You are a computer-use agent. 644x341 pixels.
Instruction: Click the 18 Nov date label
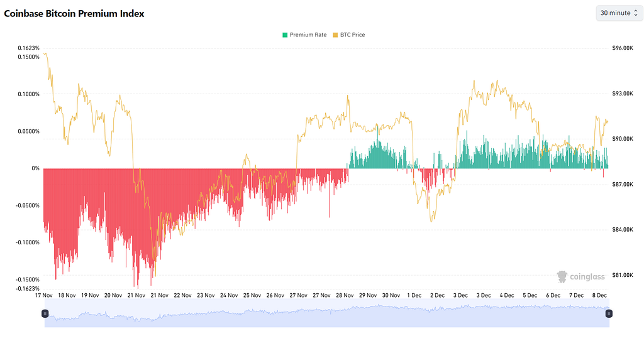(x=67, y=295)
